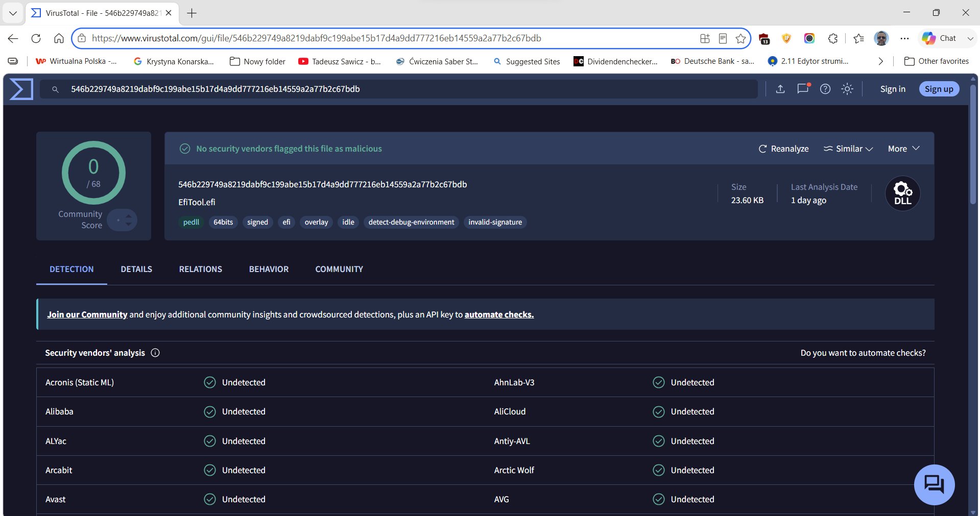The image size is (980, 516).
Task: Click the browser back arrow
Action: pyautogui.click(x=13, y=38)
